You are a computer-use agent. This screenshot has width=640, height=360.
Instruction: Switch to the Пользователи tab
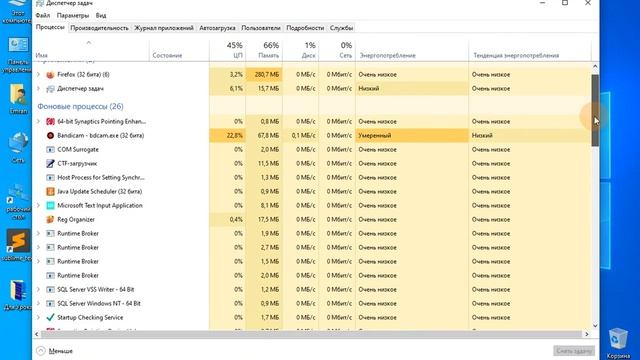click(260, 28)
